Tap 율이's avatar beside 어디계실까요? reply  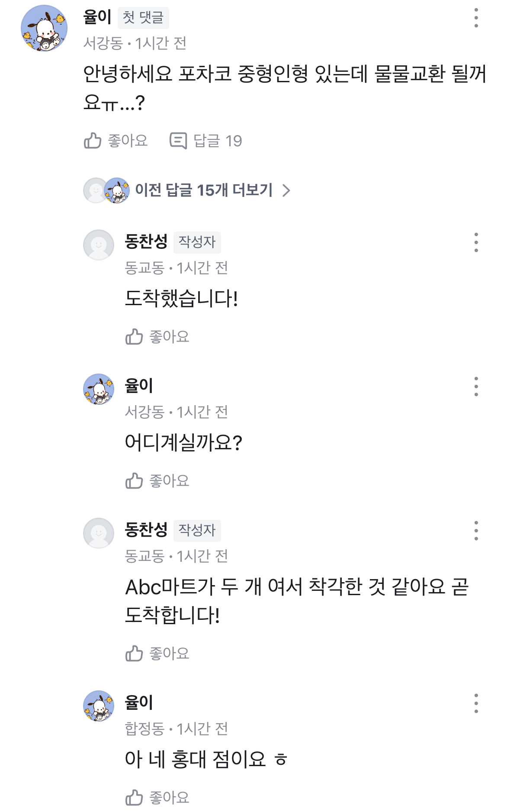pos(99,389)
